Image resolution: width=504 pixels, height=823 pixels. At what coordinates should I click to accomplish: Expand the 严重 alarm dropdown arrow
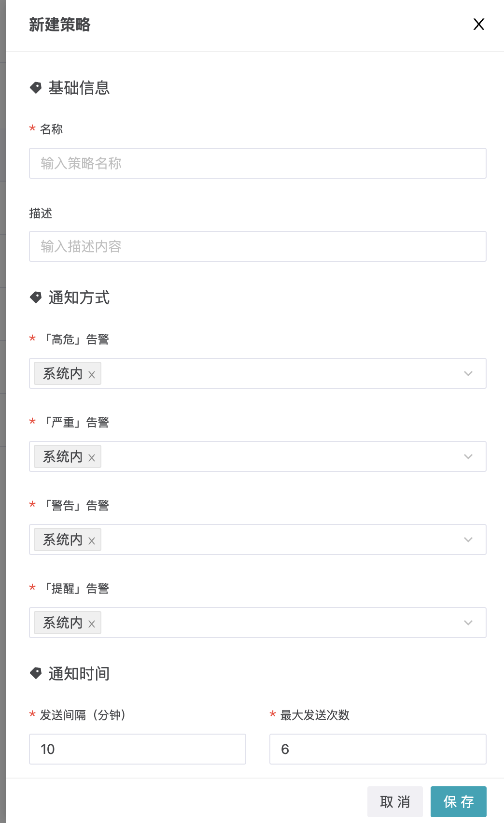point(468,456)
